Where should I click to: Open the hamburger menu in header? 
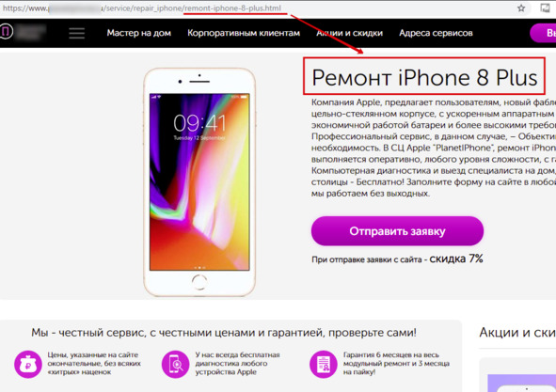coord(76,33)
